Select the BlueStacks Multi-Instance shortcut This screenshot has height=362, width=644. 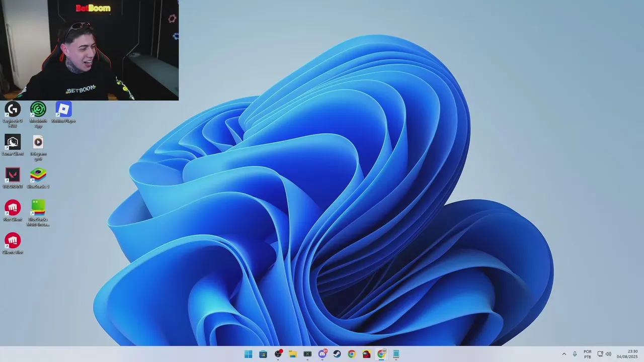tap(38, 213)
